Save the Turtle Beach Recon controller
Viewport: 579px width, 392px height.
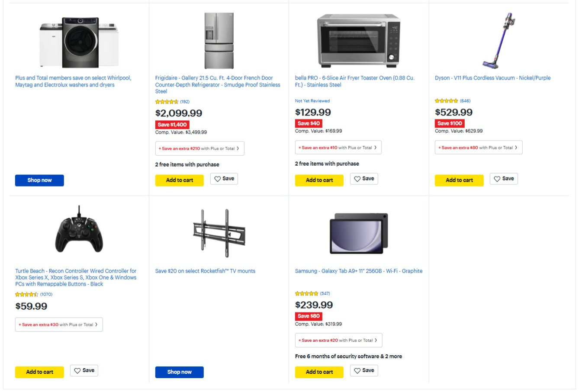(x=84, y=370)
